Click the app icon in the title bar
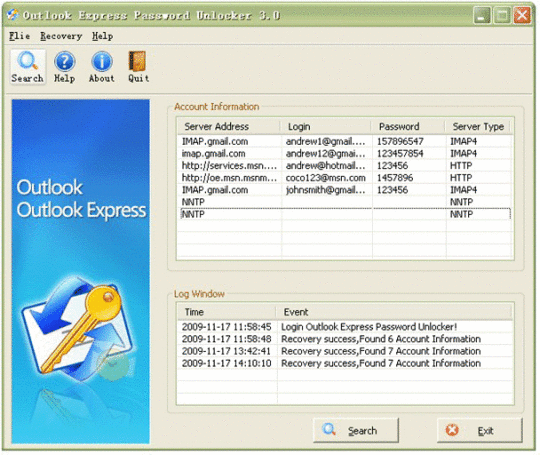Viewport: 540px width, 455px height. 13,15
